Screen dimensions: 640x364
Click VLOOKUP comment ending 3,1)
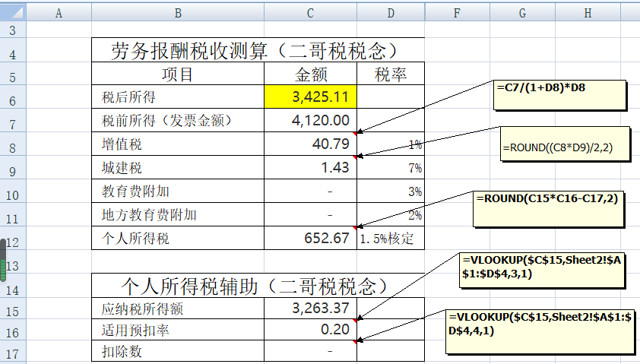(542, 270)
